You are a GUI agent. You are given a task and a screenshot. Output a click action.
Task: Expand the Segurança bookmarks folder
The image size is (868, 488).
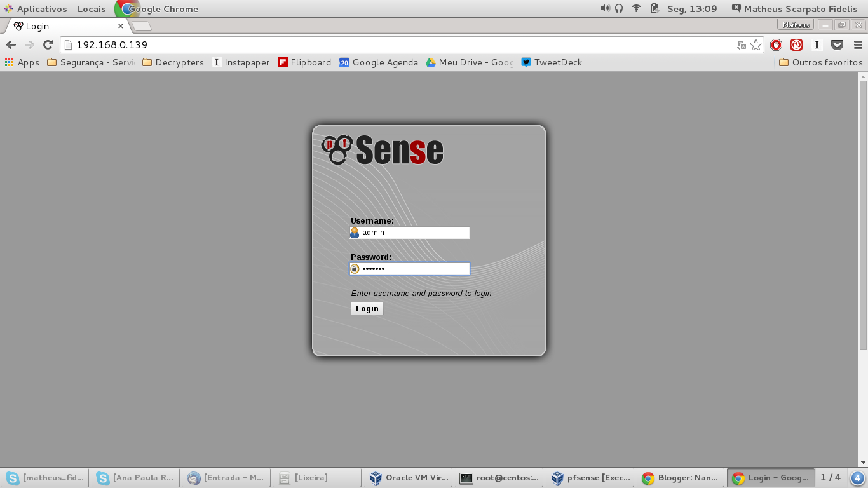pyautogui.click(x=91, y=62)
